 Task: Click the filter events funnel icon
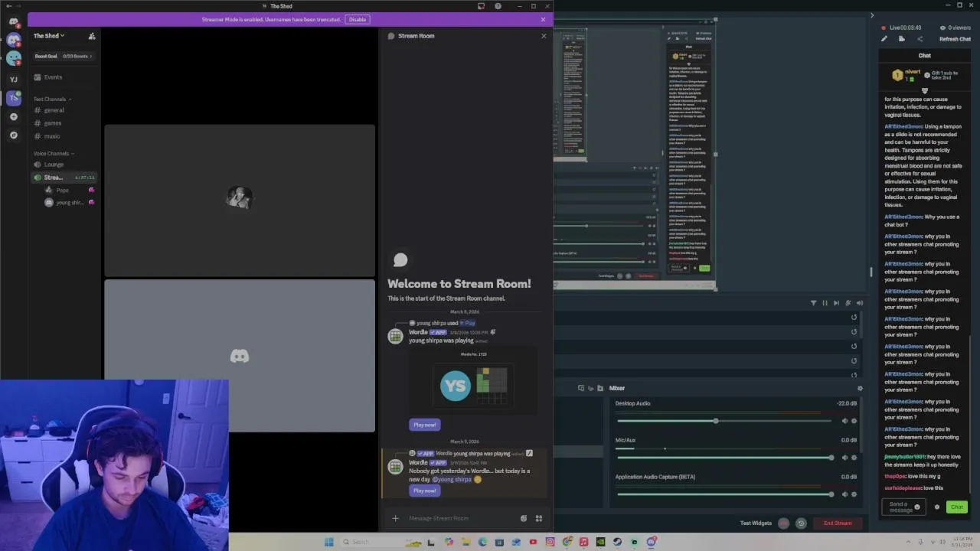[813, 303]
